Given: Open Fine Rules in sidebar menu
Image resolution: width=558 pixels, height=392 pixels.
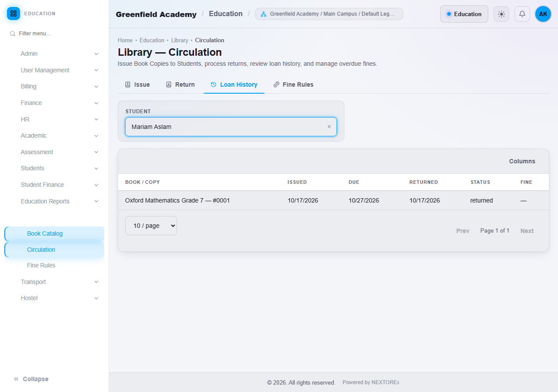Looking at the screenshot, I should 54,265.
